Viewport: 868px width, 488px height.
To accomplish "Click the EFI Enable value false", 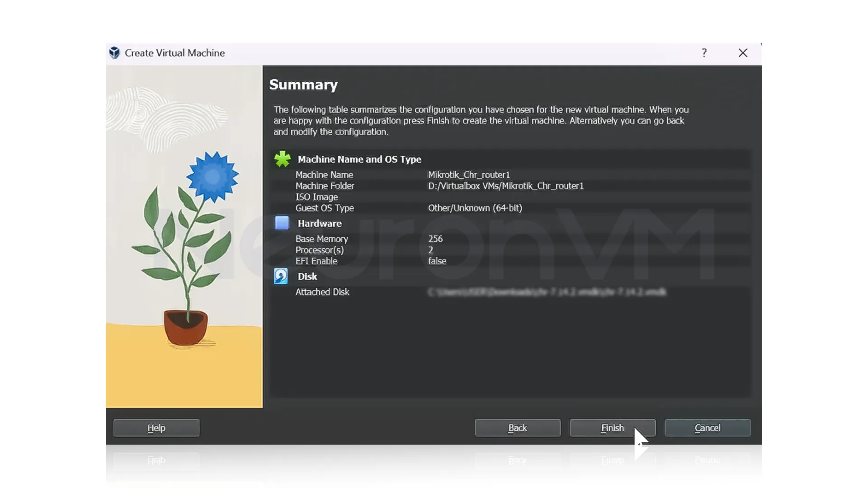I will [x=437, y=261].
